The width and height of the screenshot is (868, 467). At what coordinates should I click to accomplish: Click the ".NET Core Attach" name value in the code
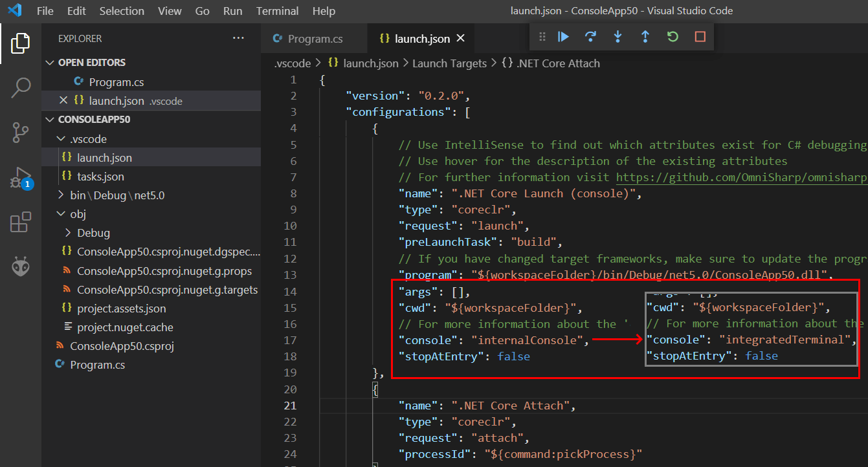tap(509, 406)
